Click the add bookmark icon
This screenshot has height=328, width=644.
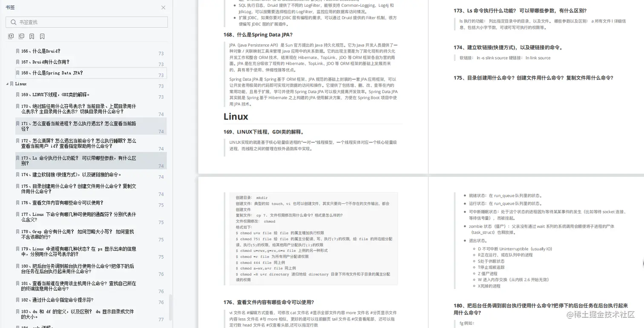click(32, 36)
